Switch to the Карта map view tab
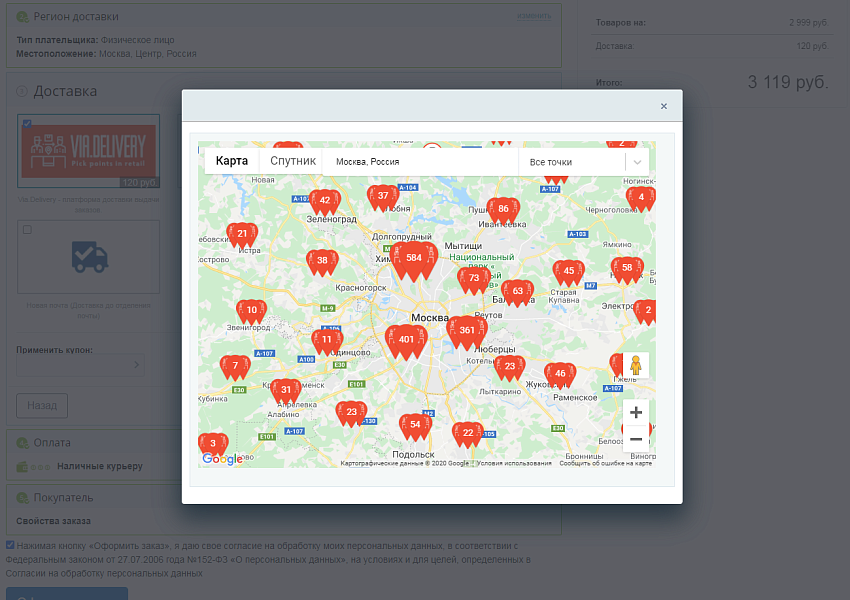This screenshot has width=850, height=600. pos(232,161)
